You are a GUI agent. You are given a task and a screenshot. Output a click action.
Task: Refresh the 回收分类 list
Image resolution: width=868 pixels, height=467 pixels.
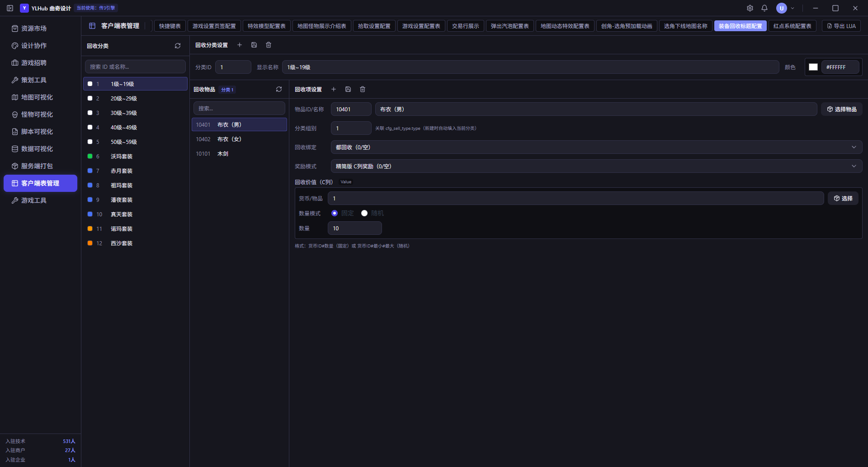click(178, 46)
